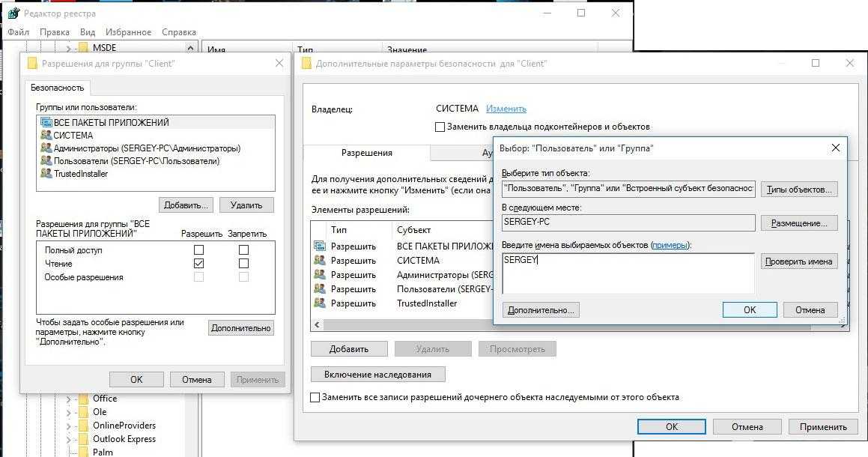Check Заменить владельца подконтейнеров и объектов
Image resolution: width=868 pixels, height=457 pixels.
(x=440, y=127)
